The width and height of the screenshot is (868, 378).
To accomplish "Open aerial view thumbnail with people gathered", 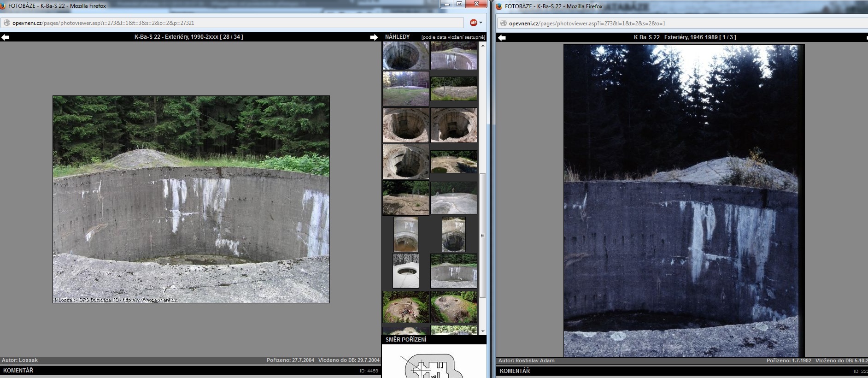I will [405, 307].
